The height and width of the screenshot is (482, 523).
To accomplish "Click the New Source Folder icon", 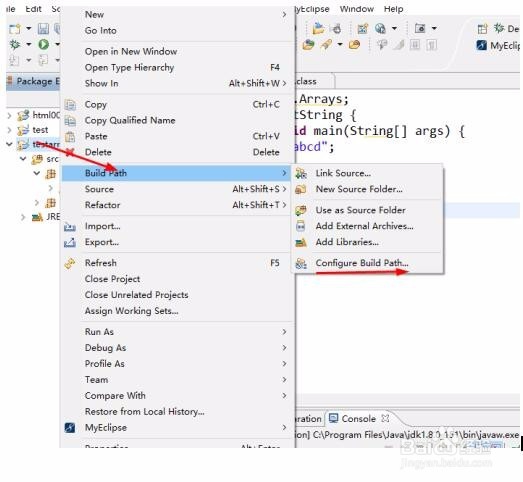I will tap(301, 189).
